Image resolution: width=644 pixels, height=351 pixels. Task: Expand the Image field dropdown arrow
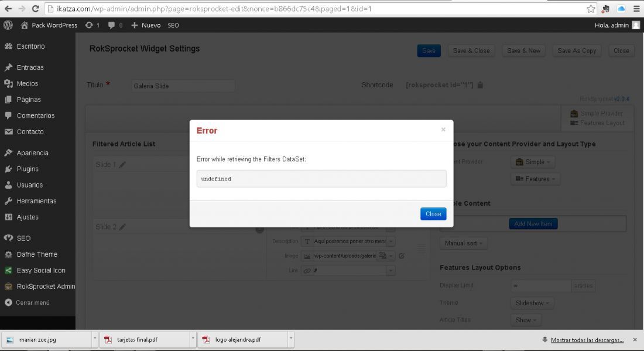tap(391, 255)
